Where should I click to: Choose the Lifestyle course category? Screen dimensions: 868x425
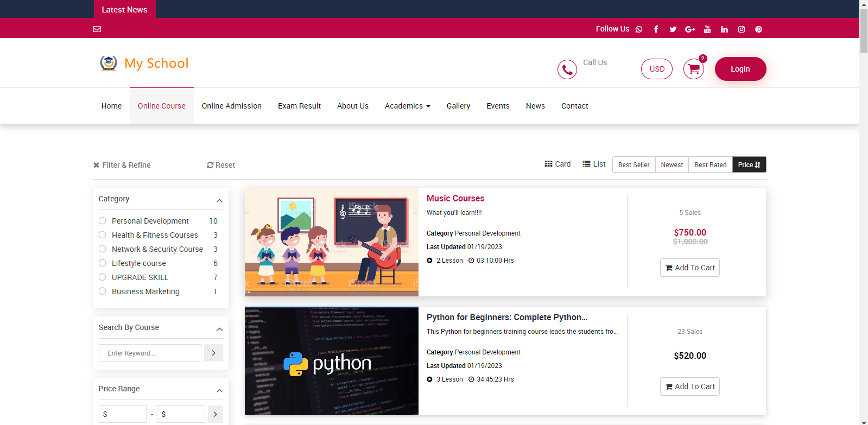point(103,263)
